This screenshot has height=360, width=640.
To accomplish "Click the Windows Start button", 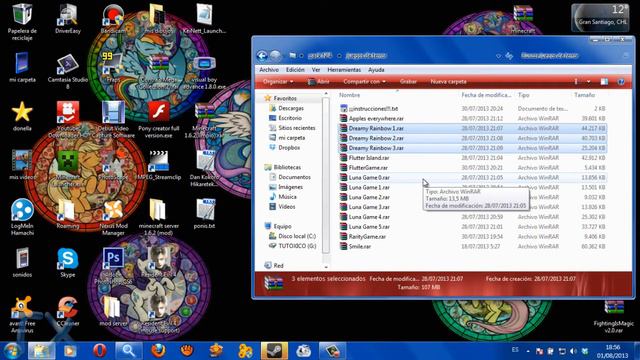I will click(11, 351).
